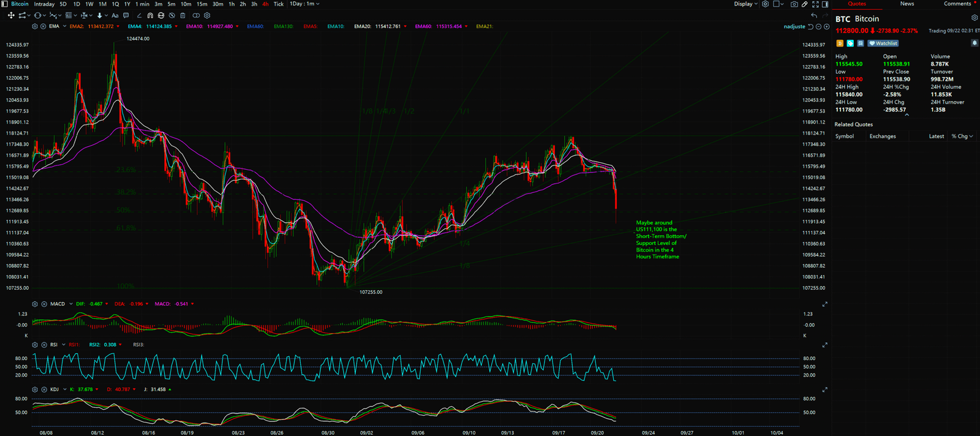Click the trash delete drawings icon
This screenshot has width=980, height=436.
[183, 15]
